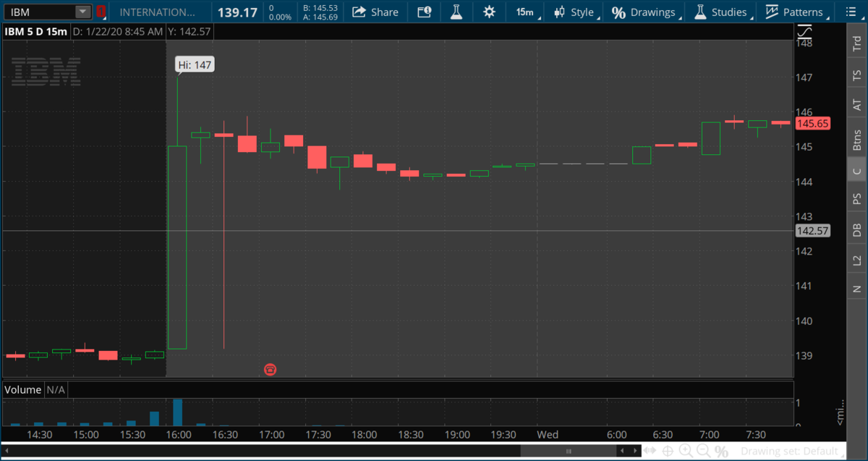
Task: Open the DB sidebar gadget
Action: 857,230
